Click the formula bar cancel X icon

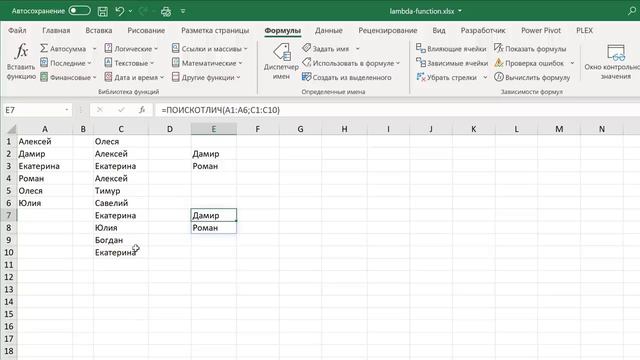pyautogui.click(x=100, y=110)
